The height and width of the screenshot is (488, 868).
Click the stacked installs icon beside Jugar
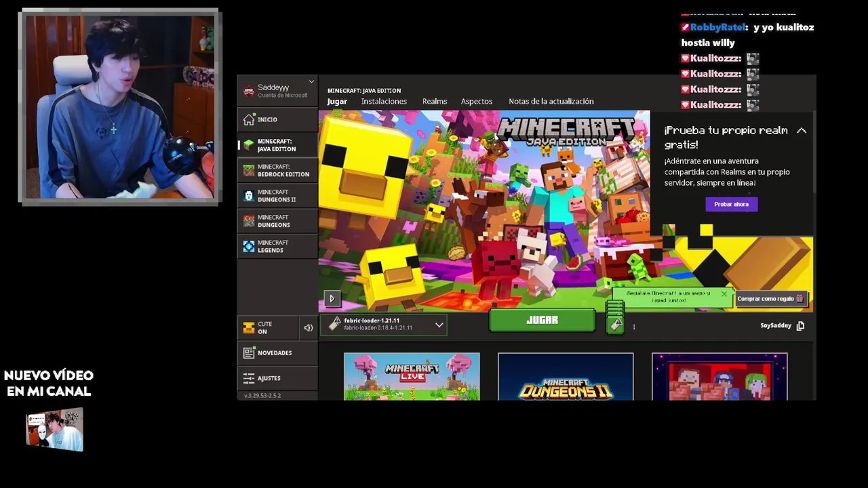click(x=615, y=318)
